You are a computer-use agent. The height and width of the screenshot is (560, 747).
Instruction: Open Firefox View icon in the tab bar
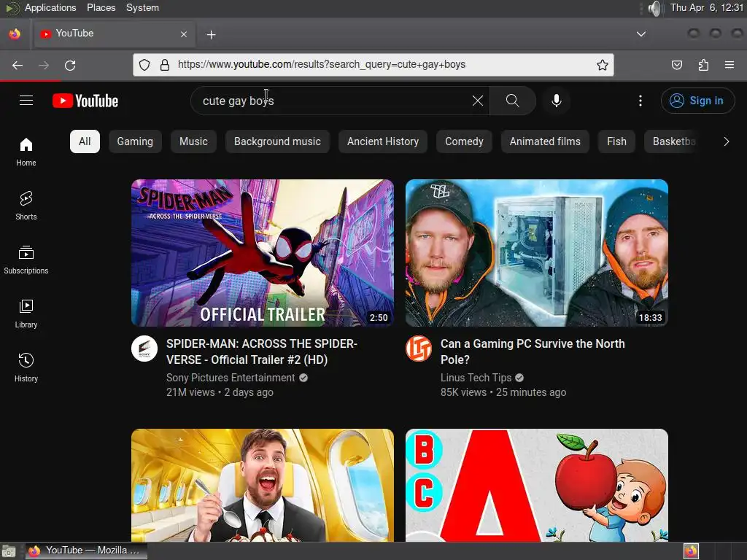coord(15,34)
